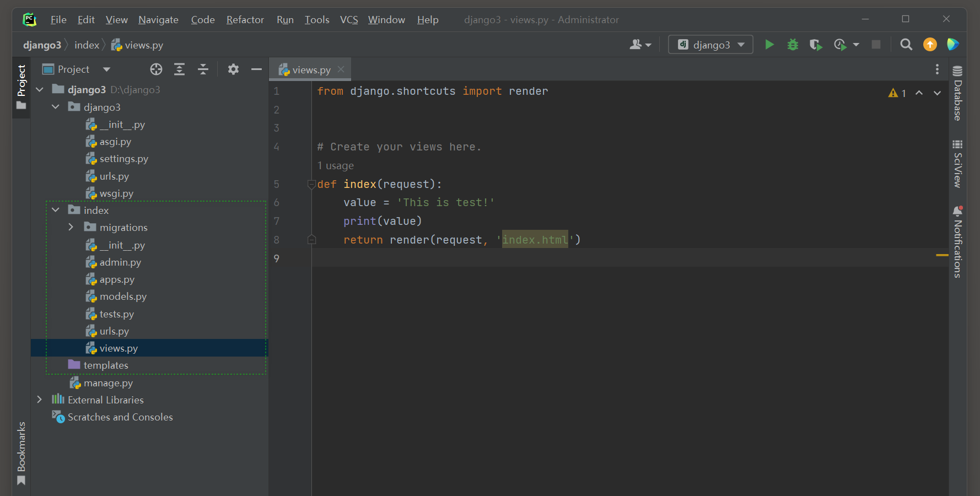Select opened file with locate target icon
The image size is (980, 496).
point(156,69)
